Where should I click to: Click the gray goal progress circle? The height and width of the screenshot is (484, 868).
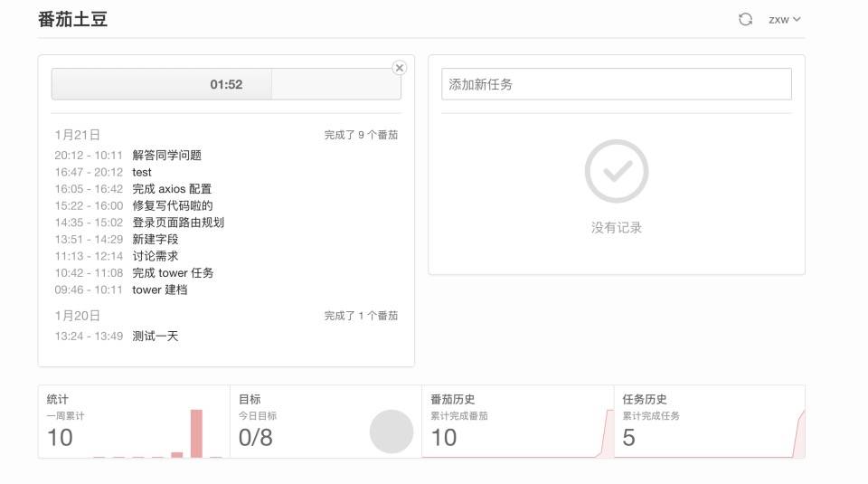tap(392, 432)
